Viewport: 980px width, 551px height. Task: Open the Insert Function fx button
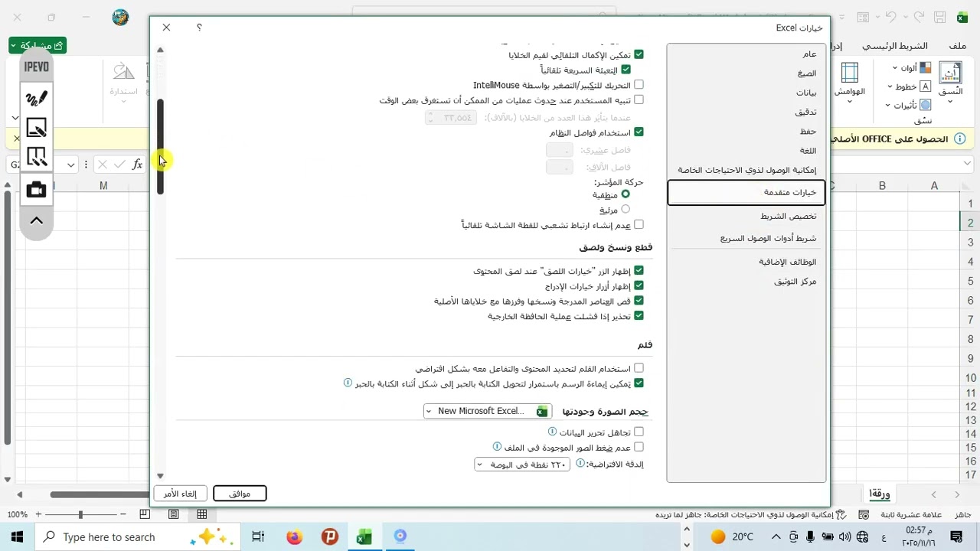(x=137, y=165)
